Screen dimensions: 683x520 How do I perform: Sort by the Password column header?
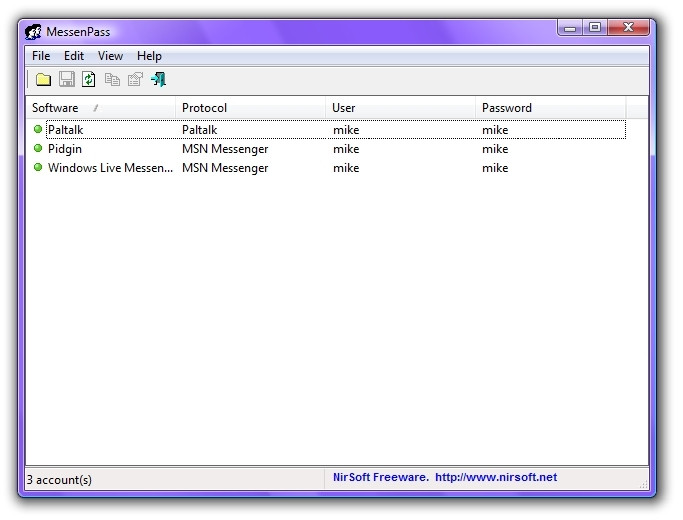point(551,108)
